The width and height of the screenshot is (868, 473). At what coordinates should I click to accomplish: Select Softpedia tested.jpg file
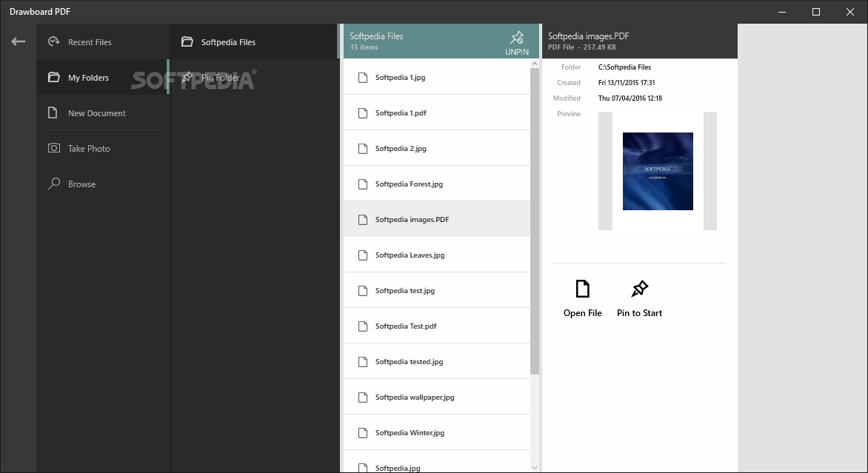tap(437, 361)
